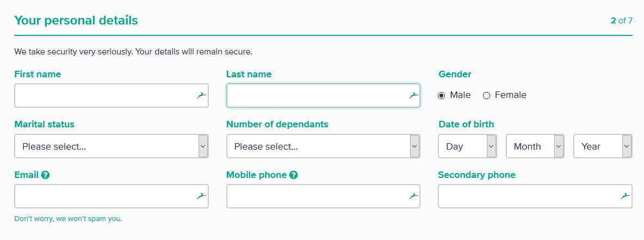Click autofill icon in Secondary phone field
This screenshot has width=644, height=240.
625,196
